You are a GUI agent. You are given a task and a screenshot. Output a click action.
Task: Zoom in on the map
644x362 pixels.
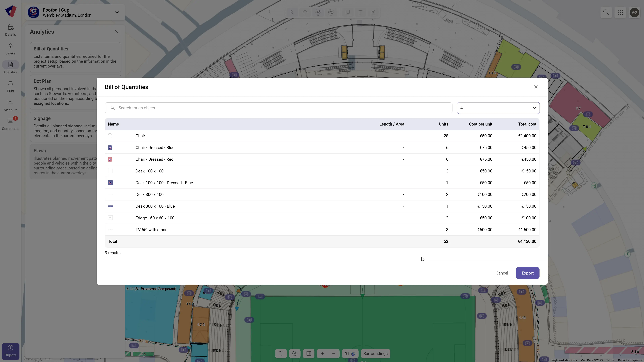click(x=322, y=353)
